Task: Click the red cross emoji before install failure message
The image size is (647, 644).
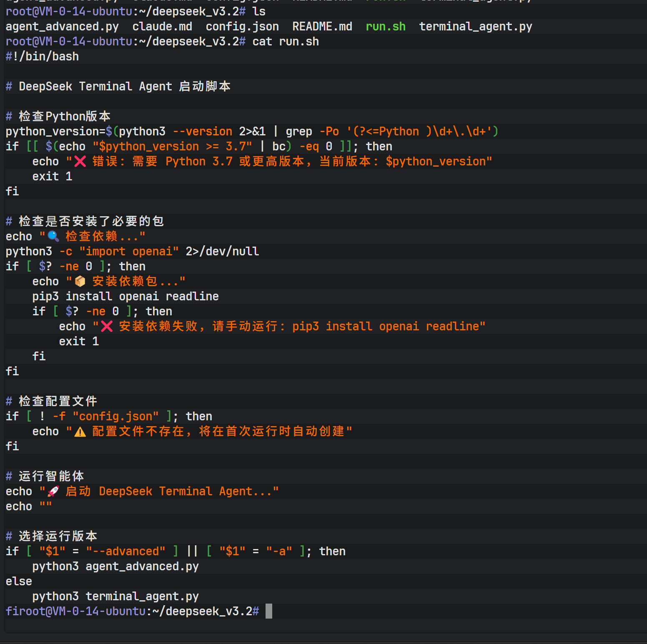Action: (x=107, y=327)
